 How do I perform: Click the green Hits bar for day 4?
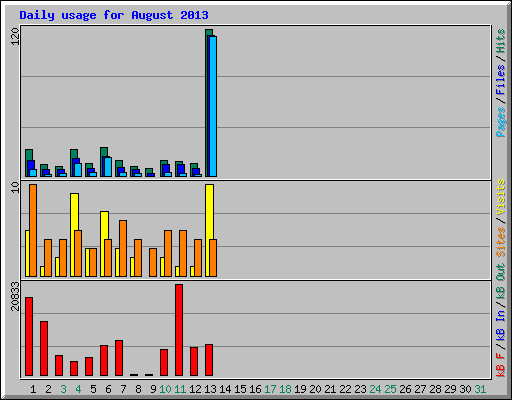point(74,163)
